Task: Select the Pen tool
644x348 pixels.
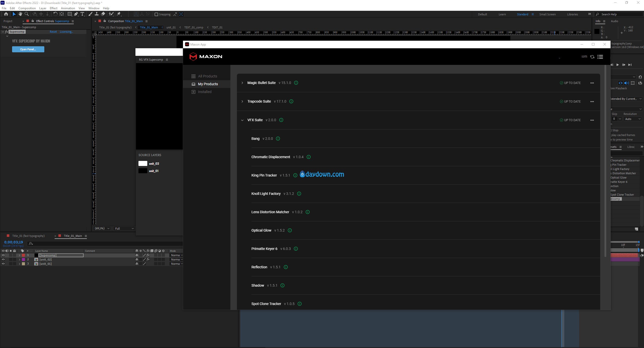Action: click(76, 14)
